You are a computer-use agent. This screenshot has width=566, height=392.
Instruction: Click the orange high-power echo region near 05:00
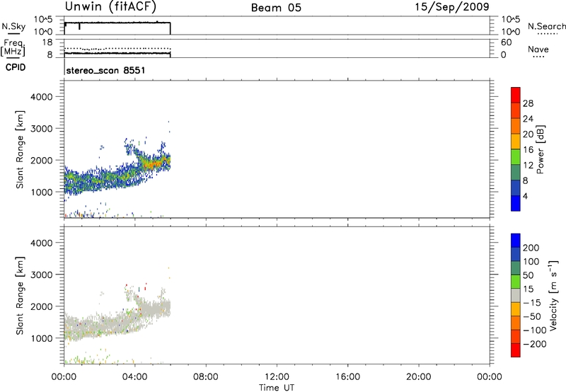[151, 164]
